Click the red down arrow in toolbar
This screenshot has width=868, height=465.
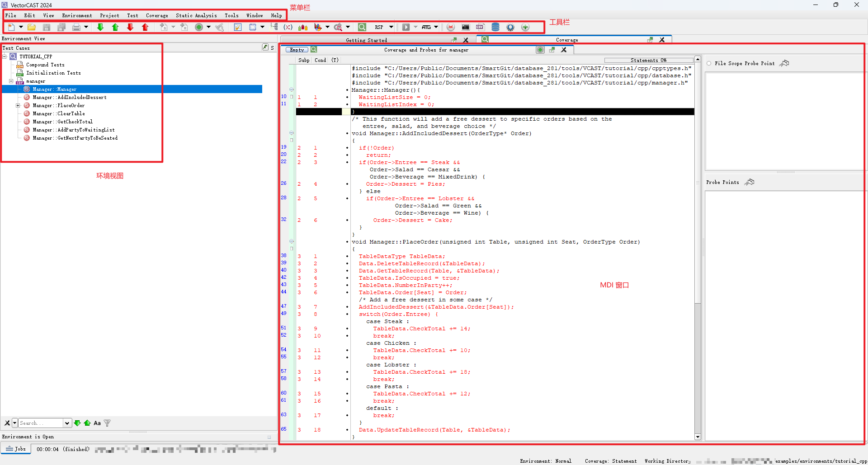tap(130, 27)
